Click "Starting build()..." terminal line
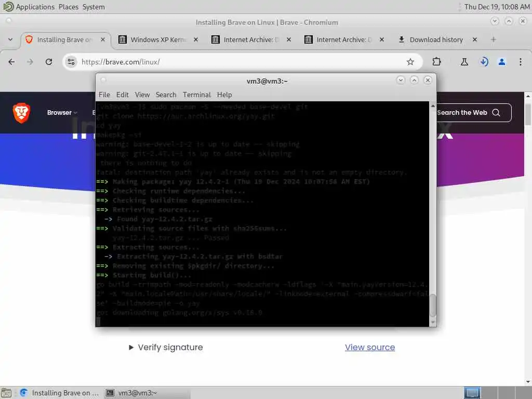The width and height of the screenshot is (532, 399). click(x=152, y=275)
